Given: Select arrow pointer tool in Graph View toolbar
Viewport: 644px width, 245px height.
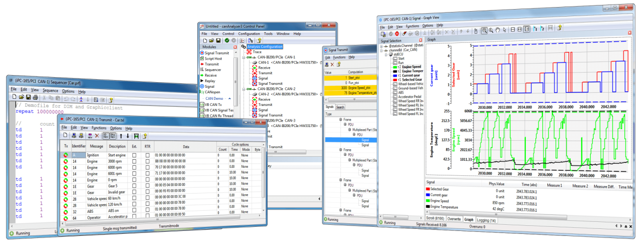Looking at the screenshot, I should point(505,30).
